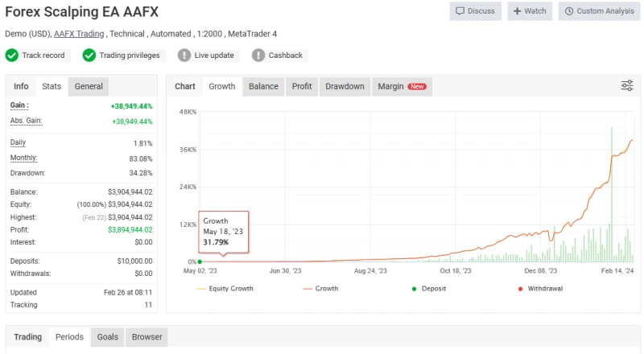Switch to the General tab
This screenshot has height=354, width=644.
[89, 86]
